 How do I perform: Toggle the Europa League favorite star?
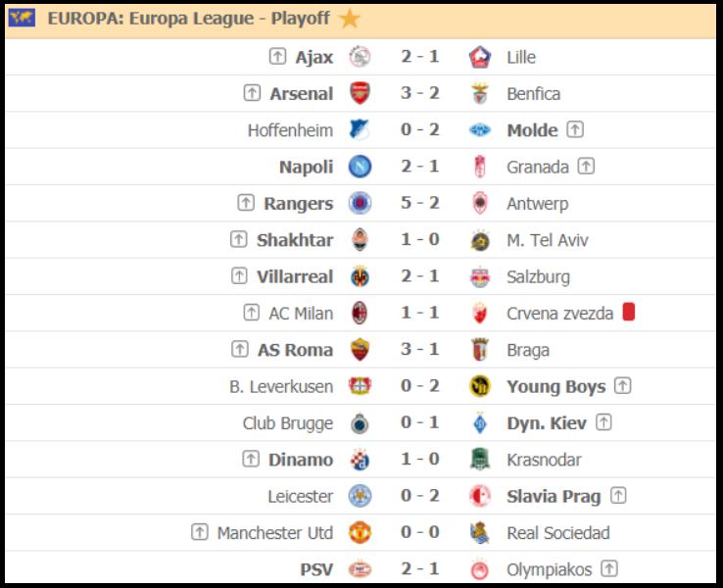pos(350,19)
